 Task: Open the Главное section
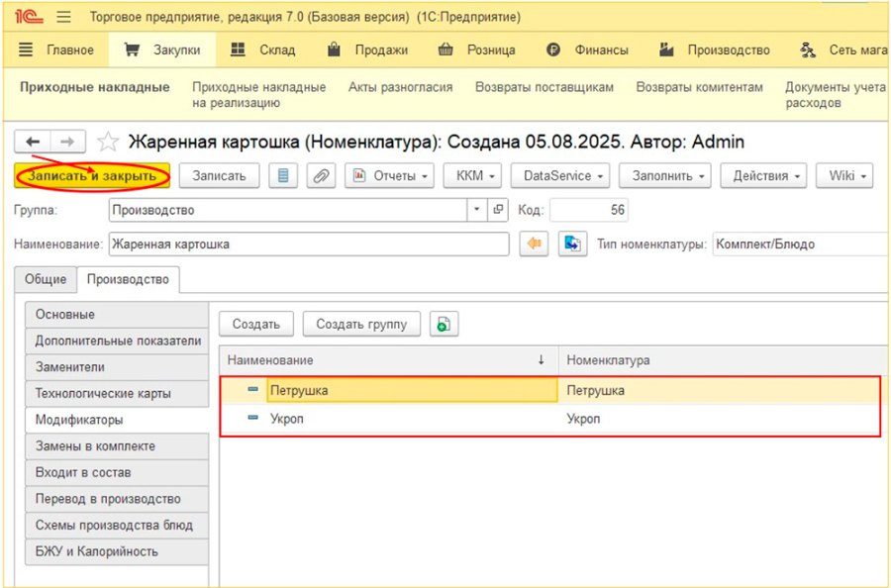coord(55,50)
